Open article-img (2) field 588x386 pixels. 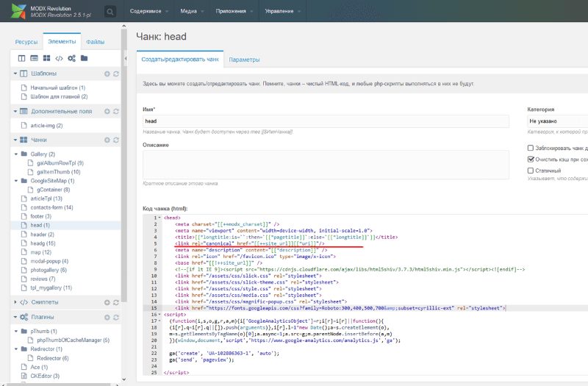point(46,125)
